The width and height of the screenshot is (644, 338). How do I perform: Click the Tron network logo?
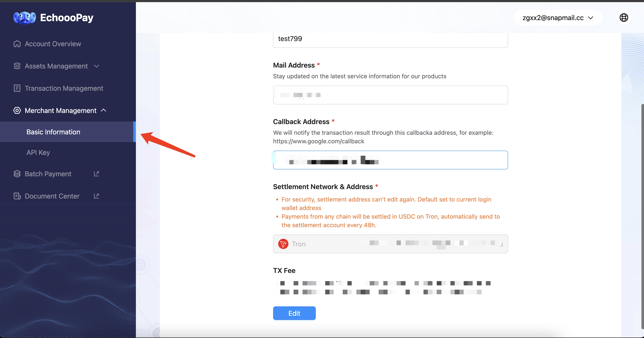pyautogui.click(x=283, y=244)
